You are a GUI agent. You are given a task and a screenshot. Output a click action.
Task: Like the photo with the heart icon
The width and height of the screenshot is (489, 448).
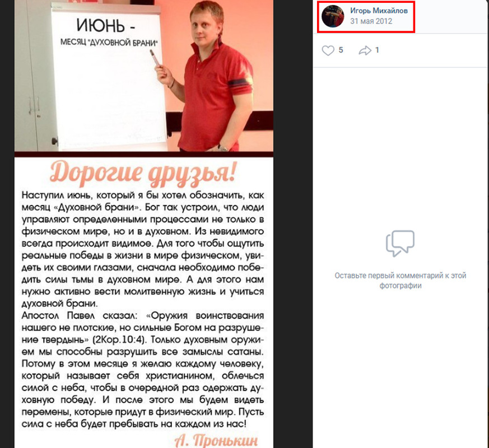point(328,50)
